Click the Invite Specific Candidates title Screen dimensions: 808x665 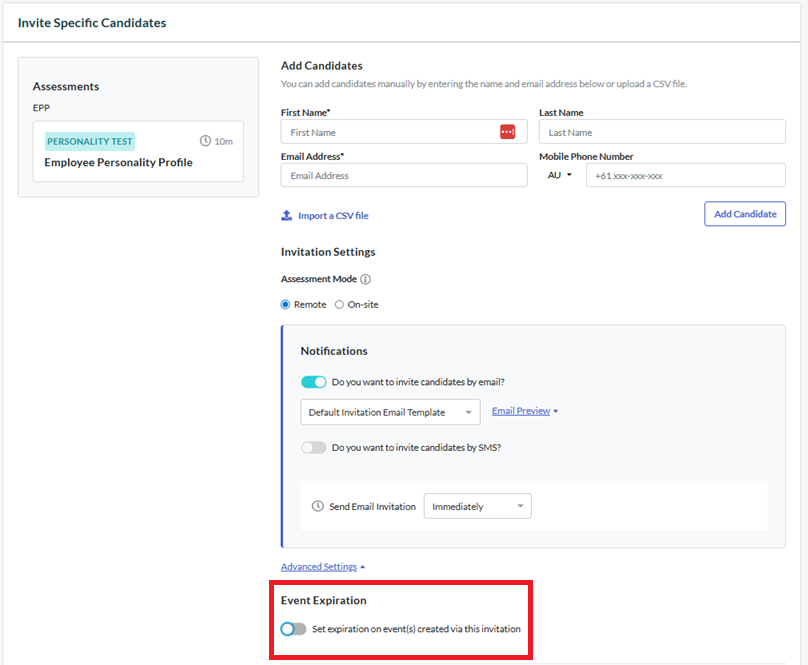(92, 23)
